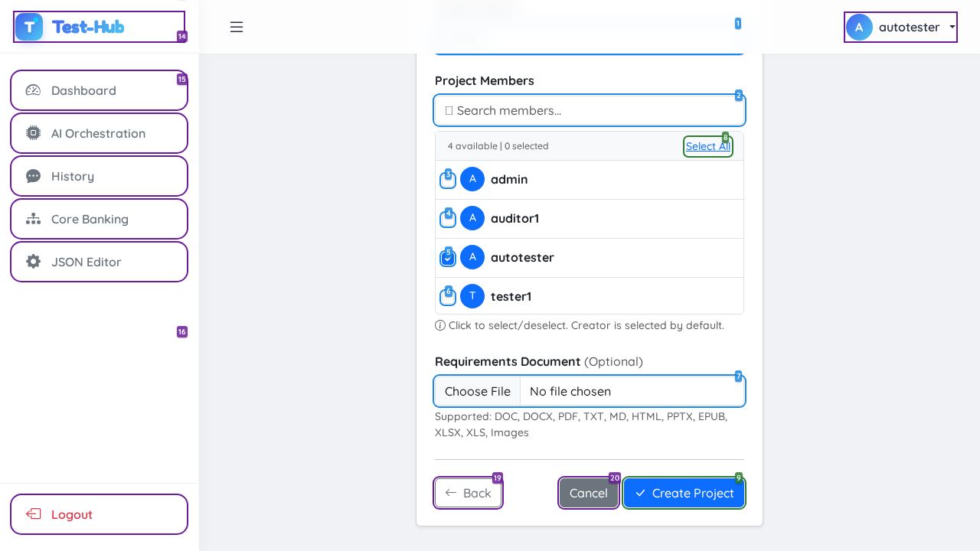Check the auditor1 member checkbox
This screenshot has height=551, width=980.
click(x=448, y=220)
